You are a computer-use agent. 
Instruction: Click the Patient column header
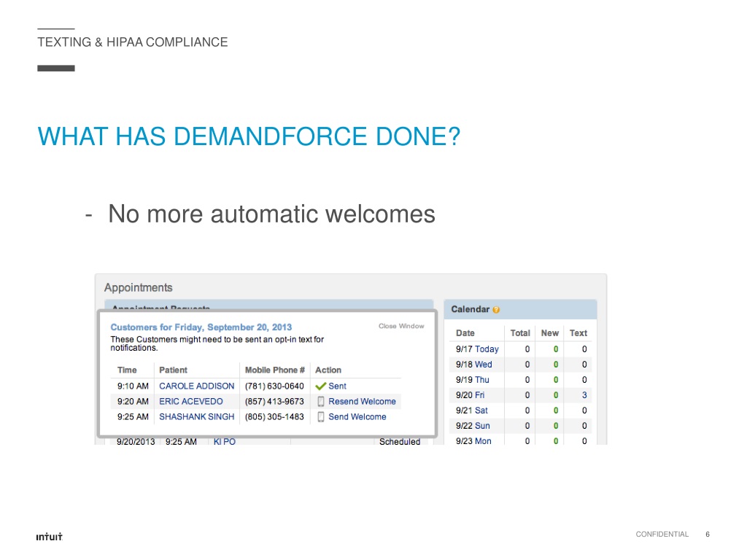[173, 370]
